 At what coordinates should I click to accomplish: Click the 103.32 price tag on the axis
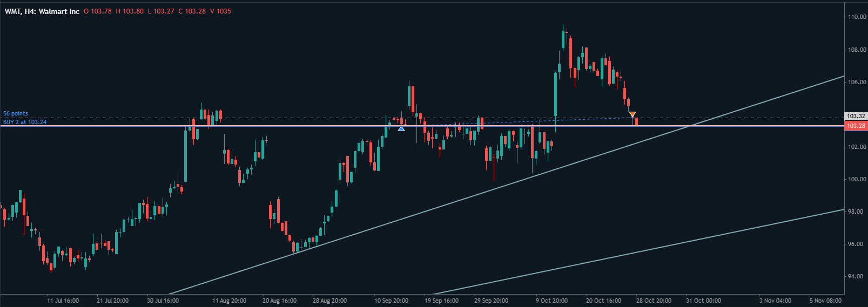click(x=856, y=116)
